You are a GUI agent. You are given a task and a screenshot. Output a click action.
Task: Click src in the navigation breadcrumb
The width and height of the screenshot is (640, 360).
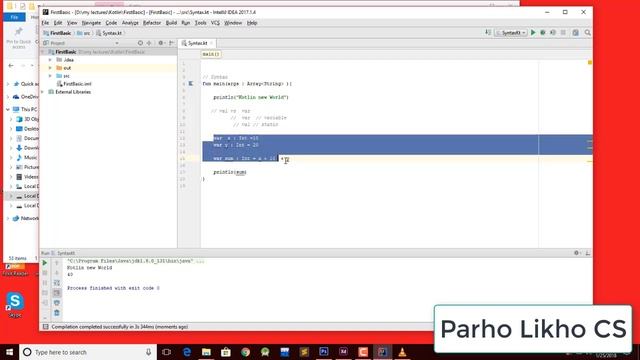click(84, 33)
